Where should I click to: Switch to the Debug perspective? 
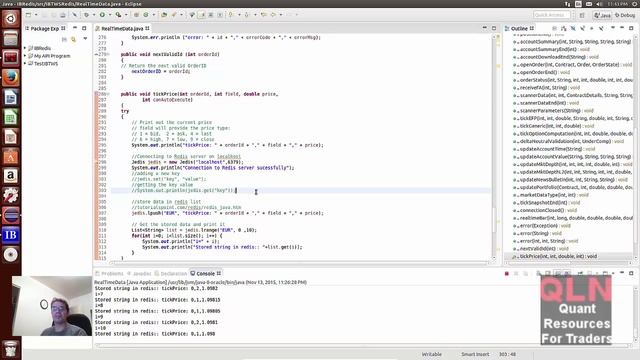625,15
